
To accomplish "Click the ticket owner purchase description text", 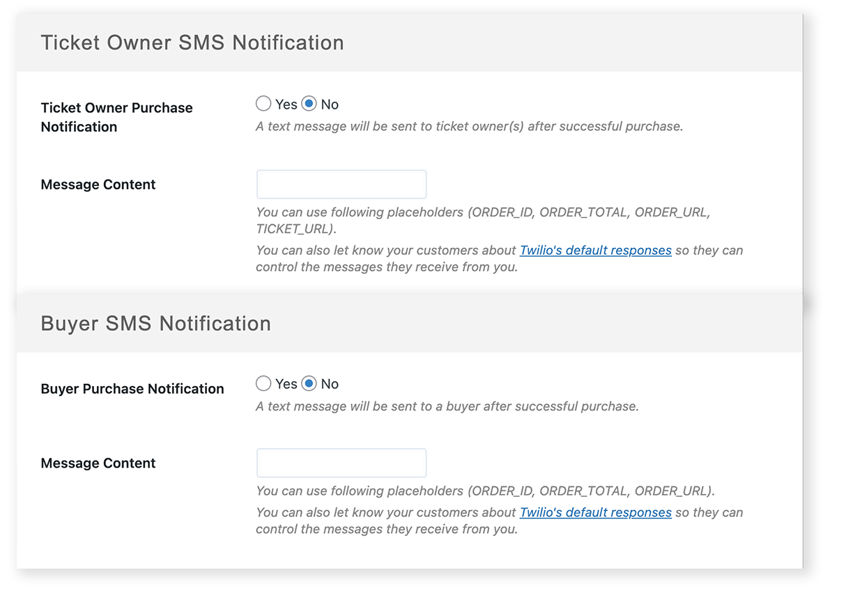I will point(470,126).
